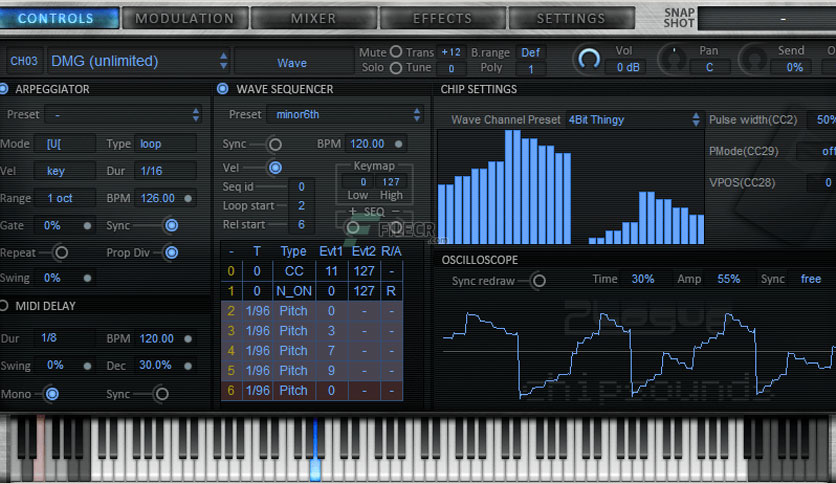Click the arpeggiator BPM 126.00 value

(158, 198)
